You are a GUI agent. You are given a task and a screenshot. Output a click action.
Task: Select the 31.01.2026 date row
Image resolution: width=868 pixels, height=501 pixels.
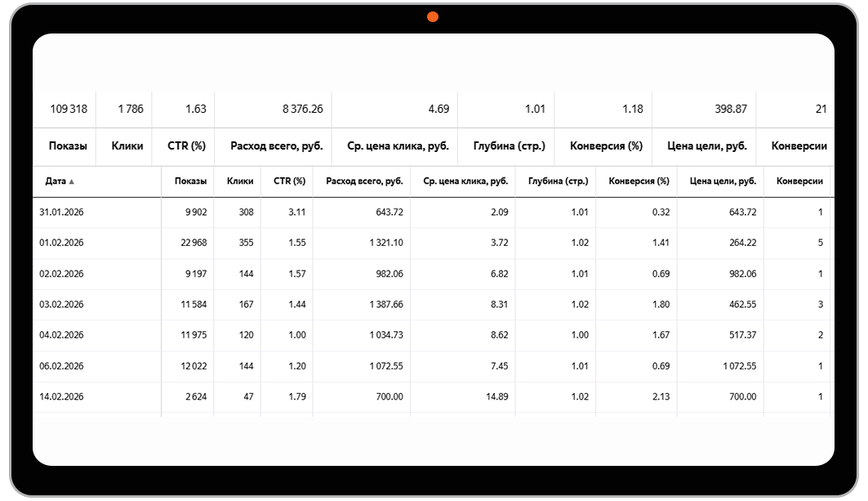[x=62, y=212]
